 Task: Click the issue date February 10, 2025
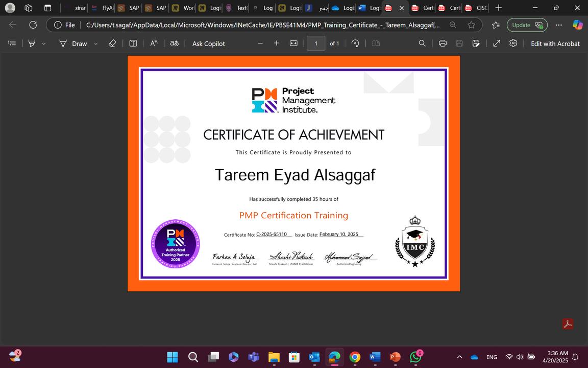coord(338,234)
